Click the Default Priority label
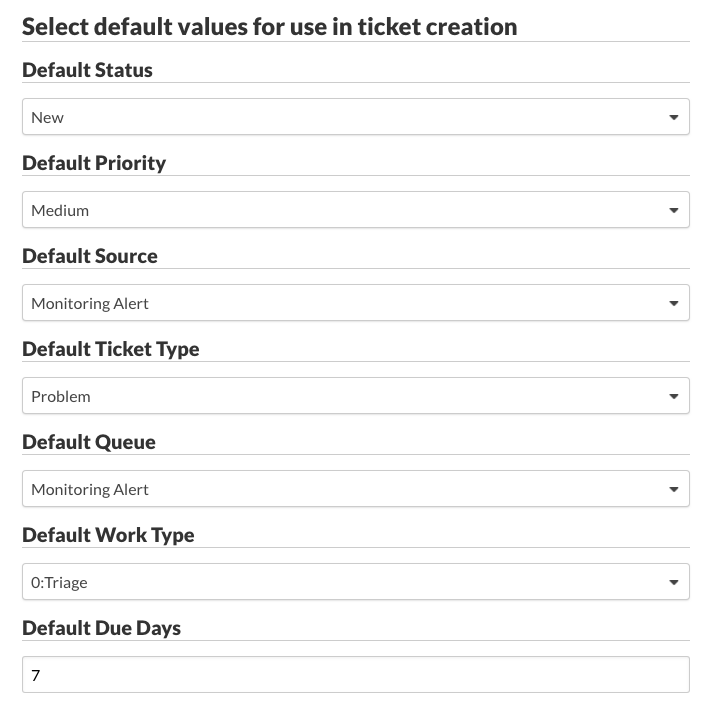The image size is (711, 713). (94, 163)
